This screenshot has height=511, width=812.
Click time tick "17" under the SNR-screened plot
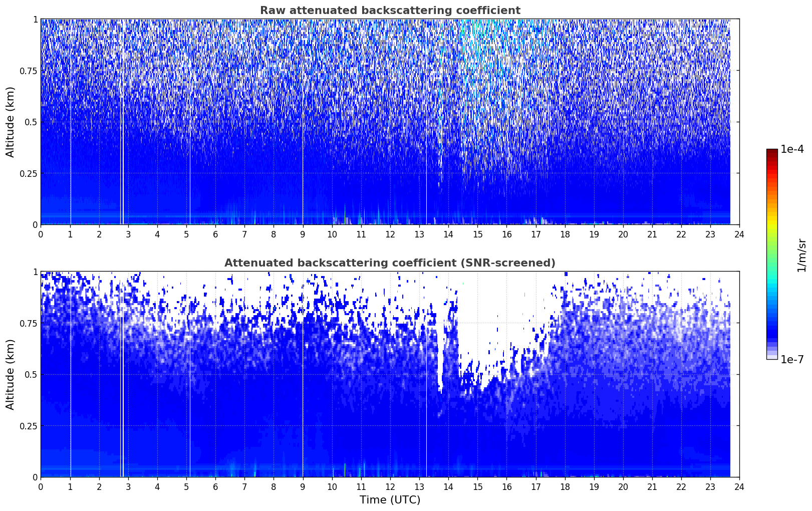[535, 486]
